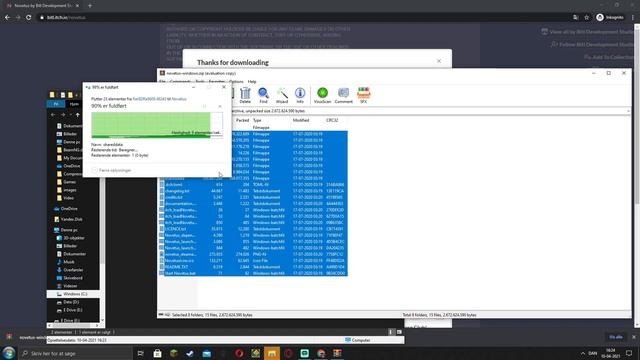Select the Icon File row in archive list
Image resolution: width=640 pixels, height=360 pixels.
[253, 260]
